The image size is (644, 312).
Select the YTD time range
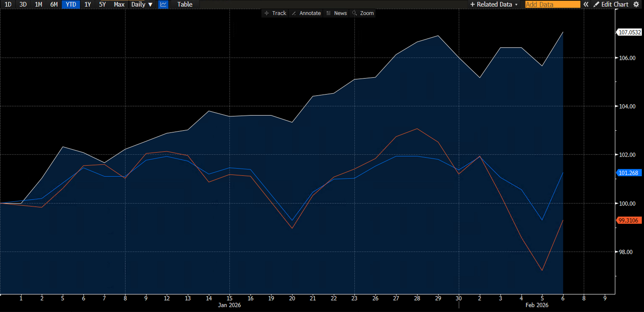71,4
